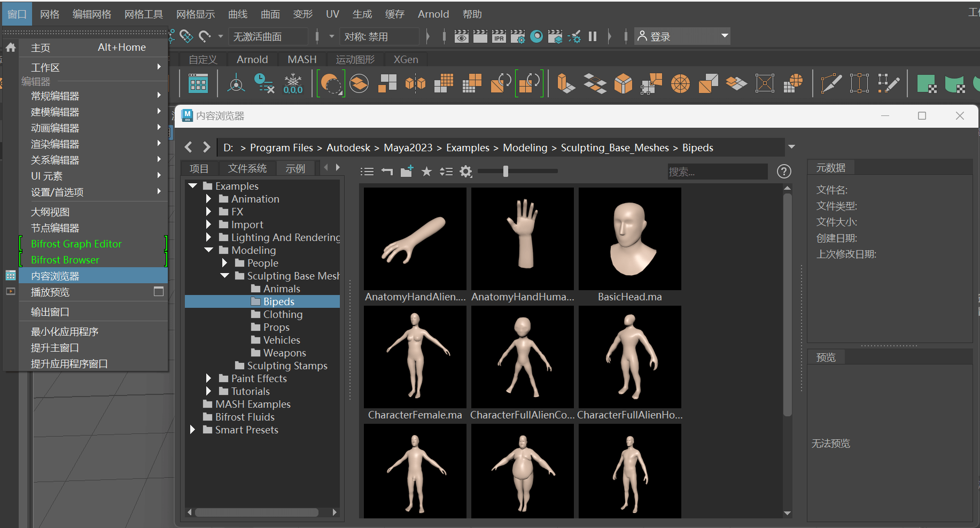Collapse the Examples folder tree node
The height and width of the screenshot is (528, 980).
(x=193, y=186)
